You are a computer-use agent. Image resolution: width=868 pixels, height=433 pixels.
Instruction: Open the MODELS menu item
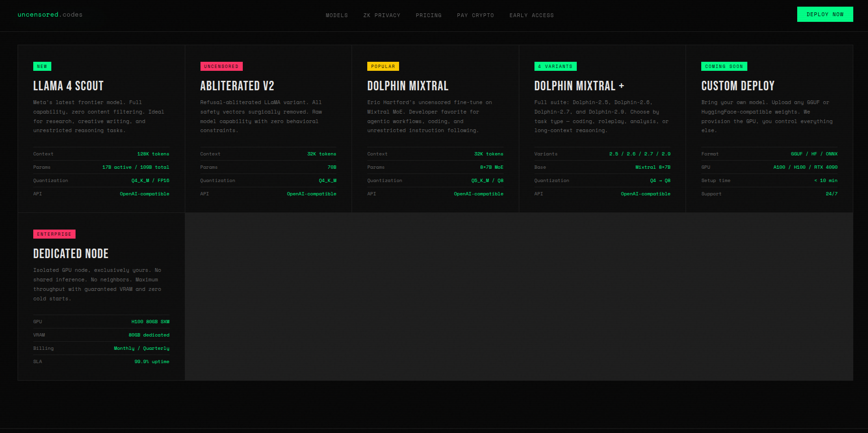tap(337, 15)
